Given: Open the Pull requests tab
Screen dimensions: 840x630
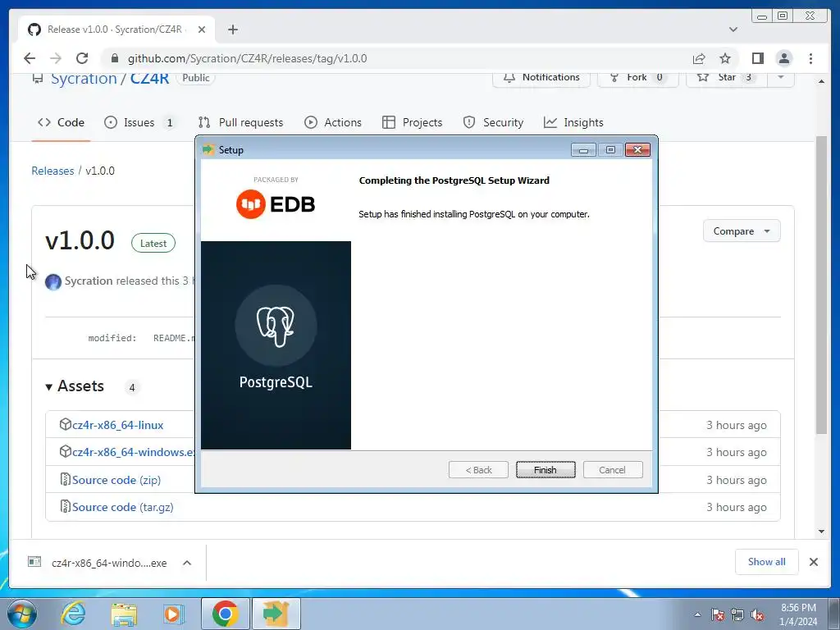Looking at the screenshot, I should click(x=240, y=122).
